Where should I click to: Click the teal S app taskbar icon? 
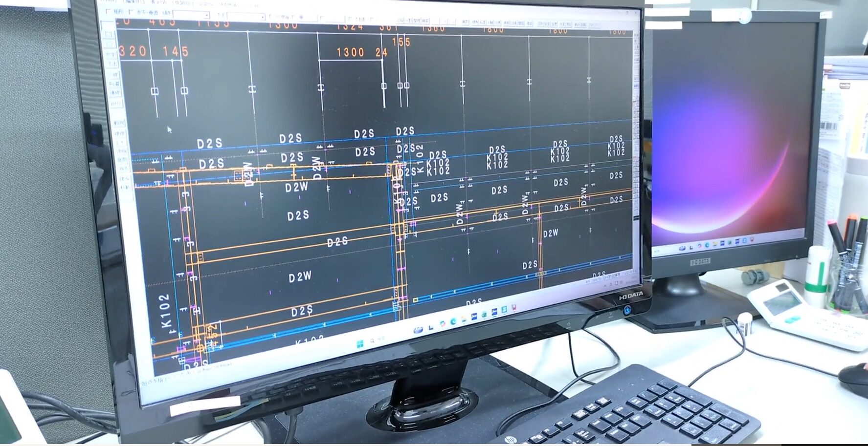click(504, 310)
